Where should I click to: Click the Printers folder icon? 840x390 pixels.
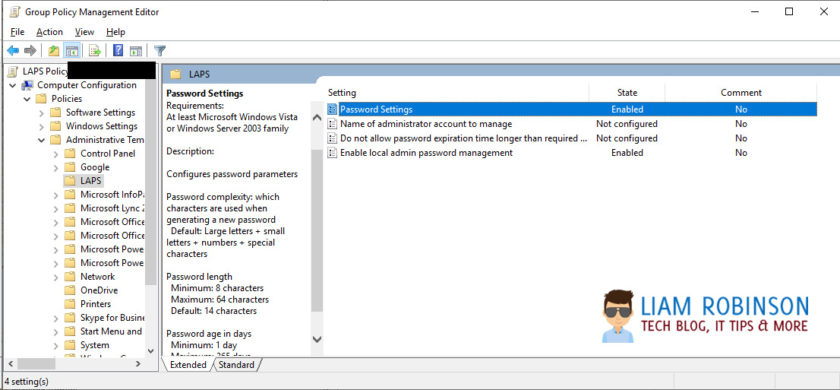(70, 304)
